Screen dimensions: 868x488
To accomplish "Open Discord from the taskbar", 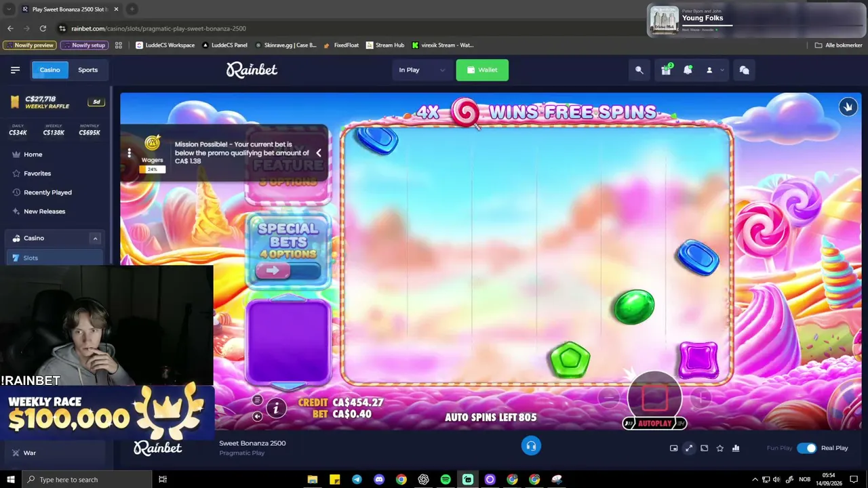I will coord(379,479).
